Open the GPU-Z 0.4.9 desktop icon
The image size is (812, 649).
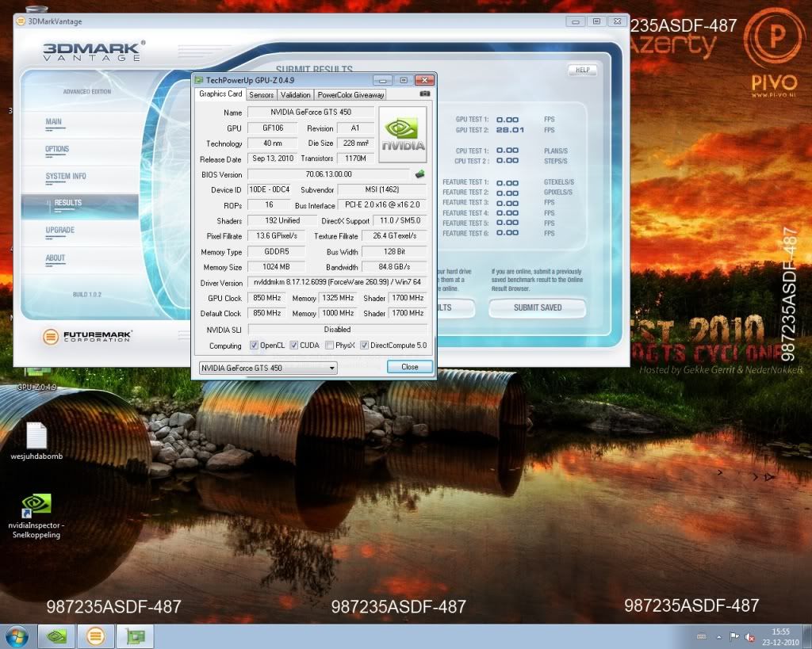pos(36,380)
